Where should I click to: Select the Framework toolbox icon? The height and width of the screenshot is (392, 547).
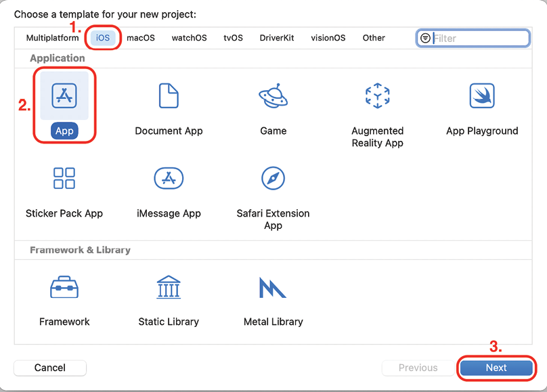(x=64, y=287)
